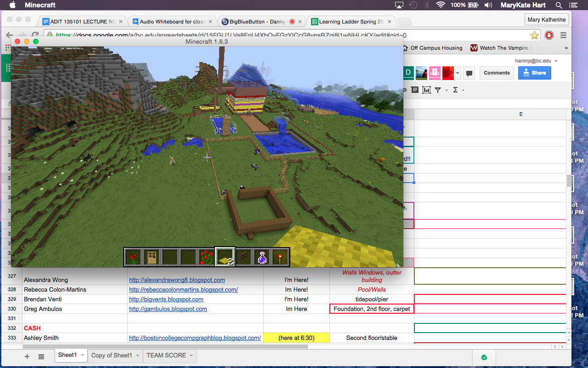
Task: Click the red flower collaborator avatar
Action: pos(448,73)
